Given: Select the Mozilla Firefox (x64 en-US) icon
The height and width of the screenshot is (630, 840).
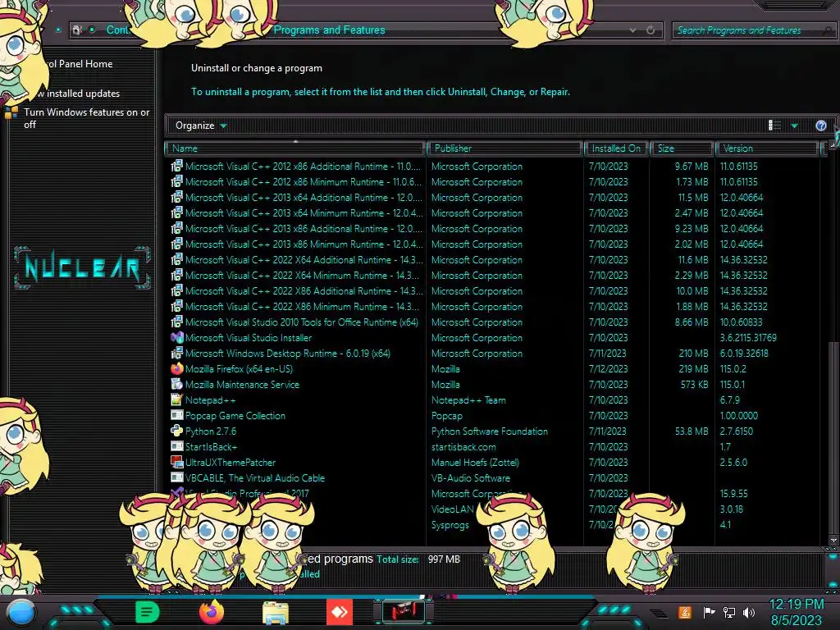Looking at the screenshot, I should point(177,368).
